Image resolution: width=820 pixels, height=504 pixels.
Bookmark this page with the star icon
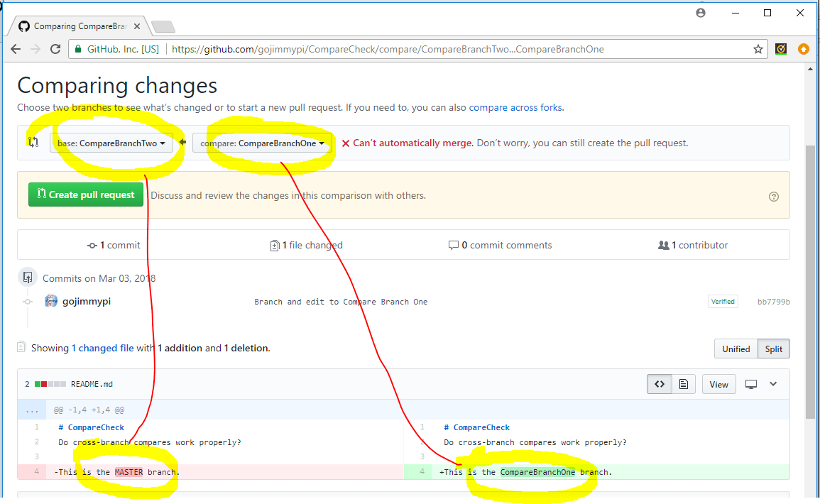(x=758, y=49)
